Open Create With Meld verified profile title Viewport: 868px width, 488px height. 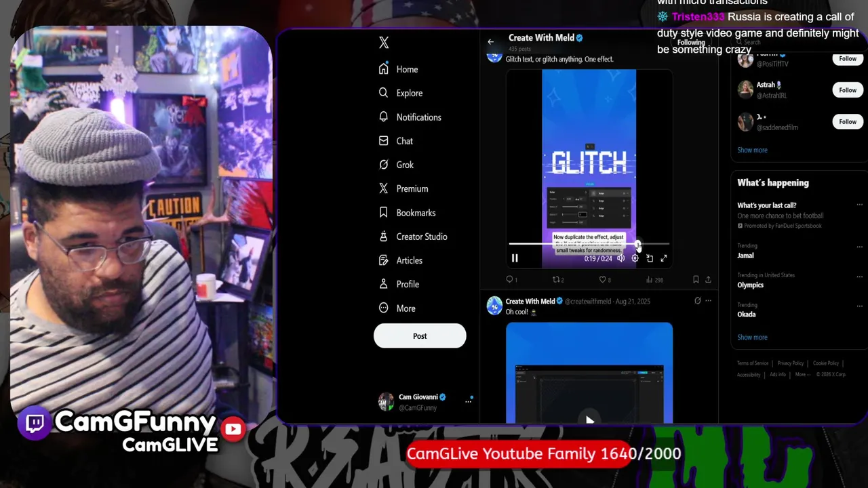pos(546,38)
